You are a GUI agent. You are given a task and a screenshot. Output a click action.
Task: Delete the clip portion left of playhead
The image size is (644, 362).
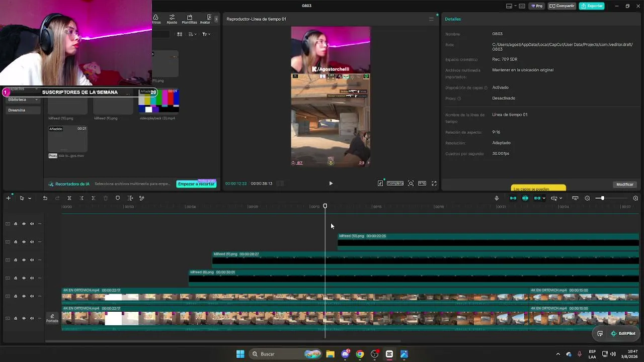pyautogui.click(x=82, y=198)
